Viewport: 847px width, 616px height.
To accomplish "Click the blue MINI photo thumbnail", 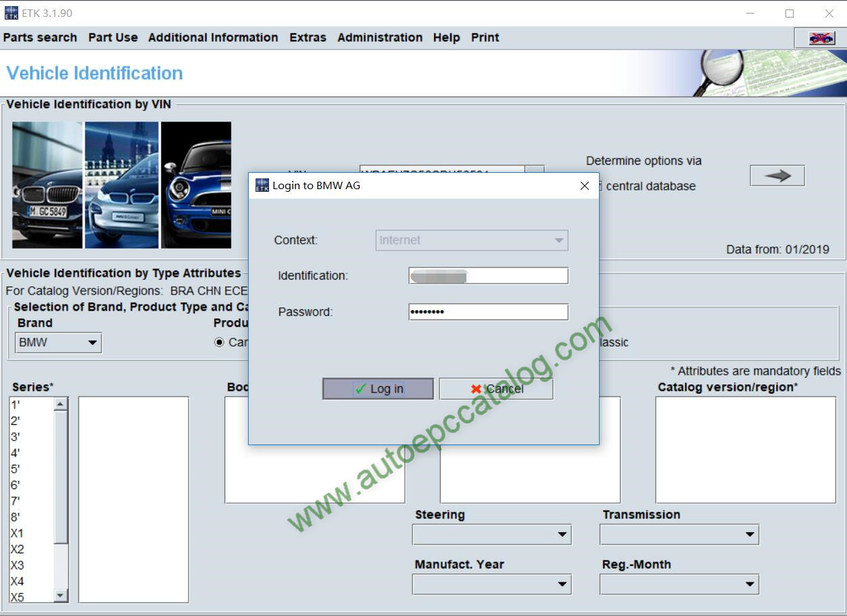I will pos(196,185).
